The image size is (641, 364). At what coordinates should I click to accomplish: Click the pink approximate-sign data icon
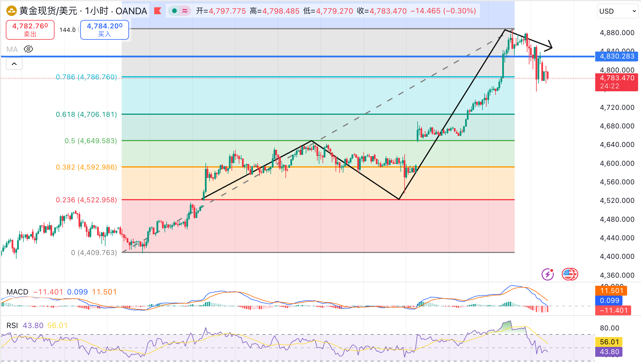tap(185, 11)
